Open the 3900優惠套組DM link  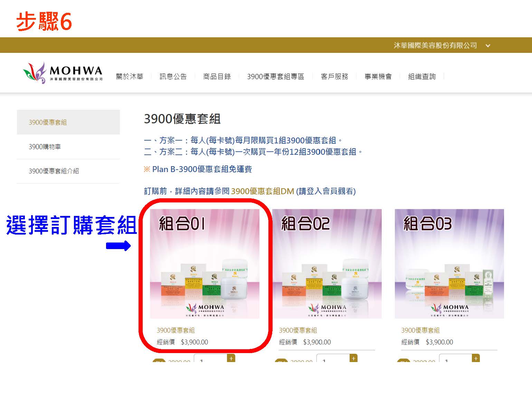pos(263,191)
